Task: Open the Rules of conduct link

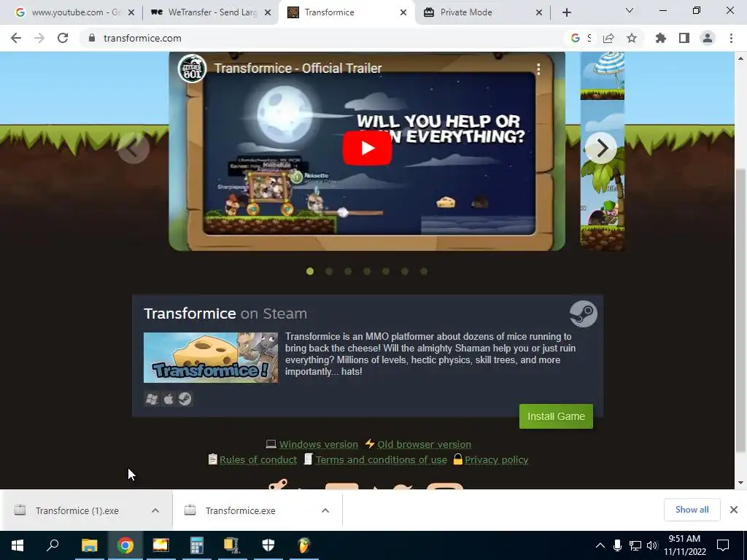Action: 258,460
